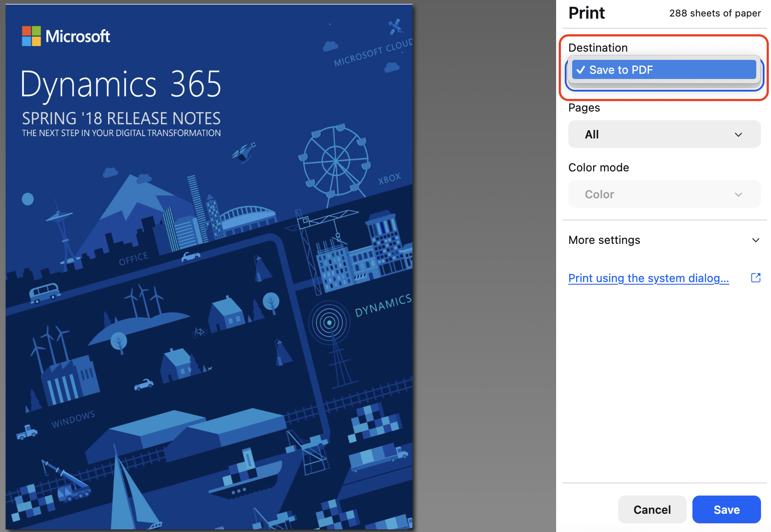Click the satellite illustration on the preview page
The width and height of the screenshot is (771, 532).
(x=395, y=27)
